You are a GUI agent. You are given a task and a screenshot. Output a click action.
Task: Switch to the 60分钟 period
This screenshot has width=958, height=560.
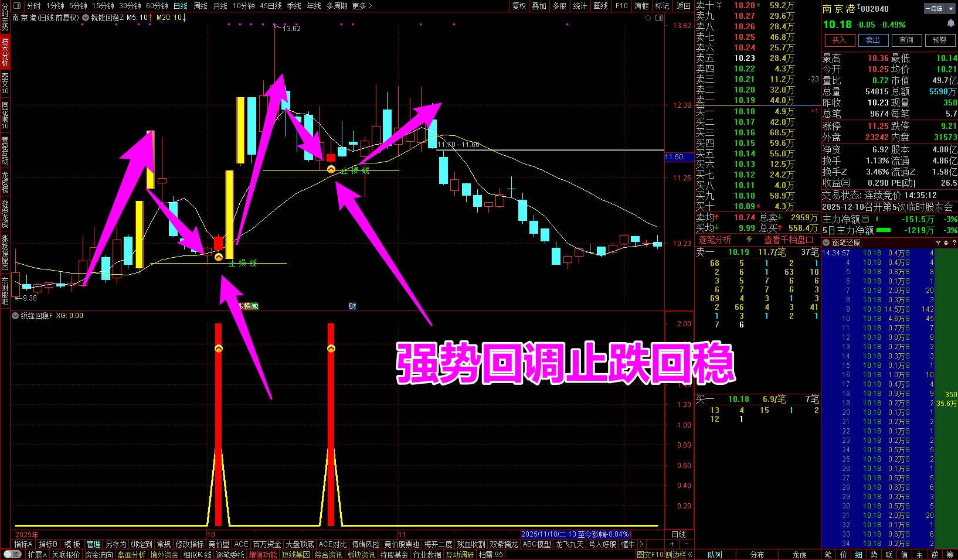[157, 6]
